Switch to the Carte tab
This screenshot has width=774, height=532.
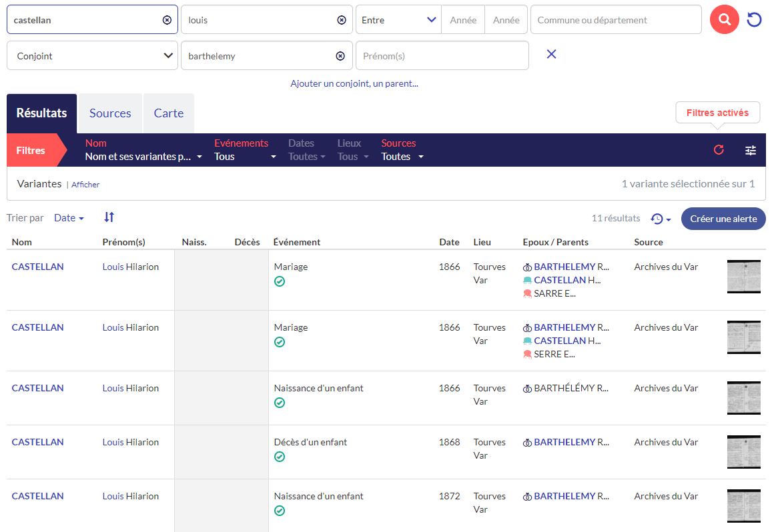168,113
